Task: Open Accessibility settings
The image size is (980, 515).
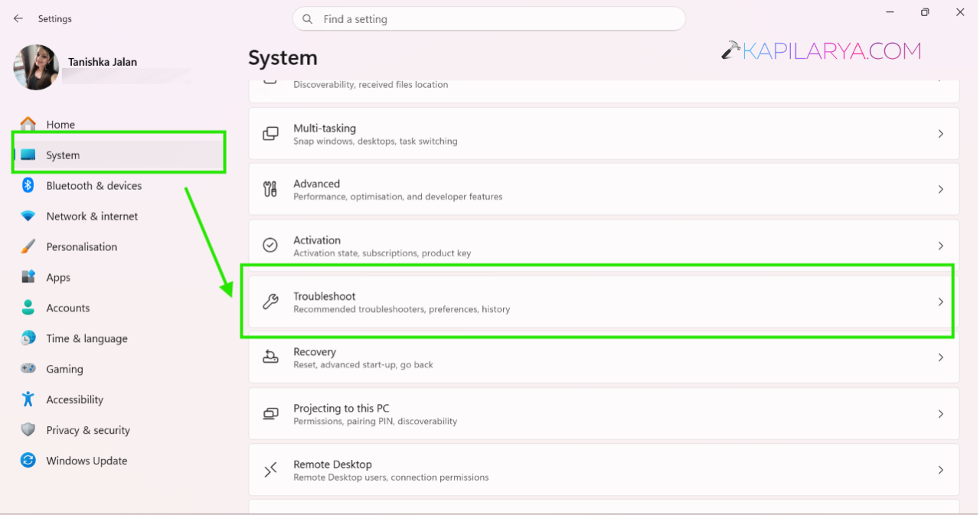Action: point(119,399)
